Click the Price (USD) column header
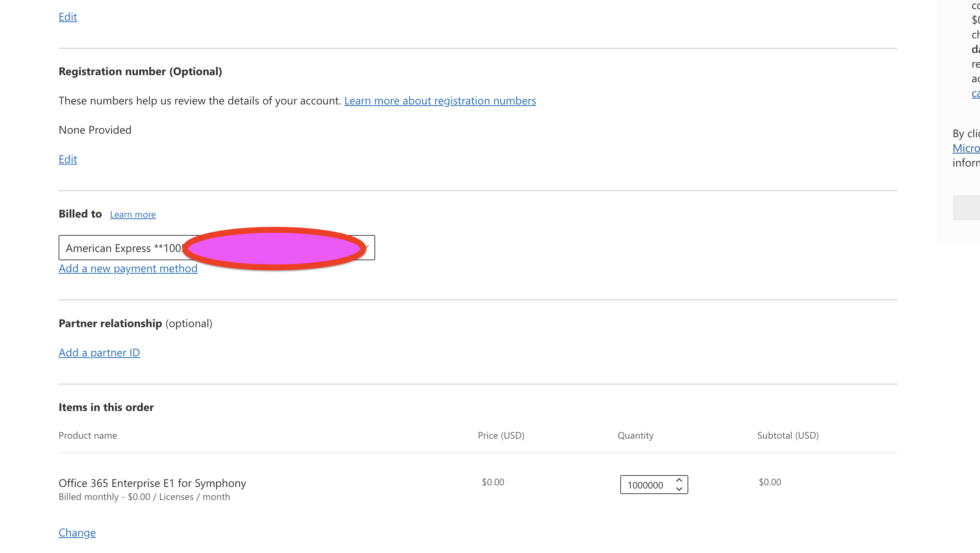 coord(501,436)
